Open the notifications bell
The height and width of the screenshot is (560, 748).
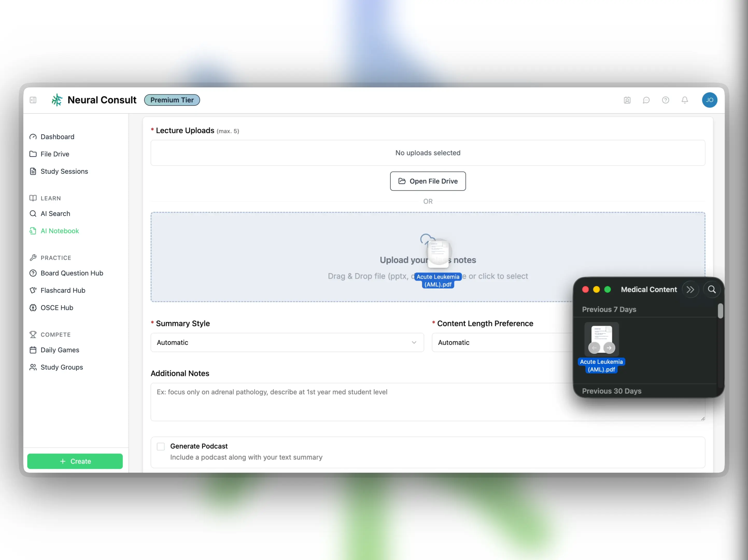685,100
